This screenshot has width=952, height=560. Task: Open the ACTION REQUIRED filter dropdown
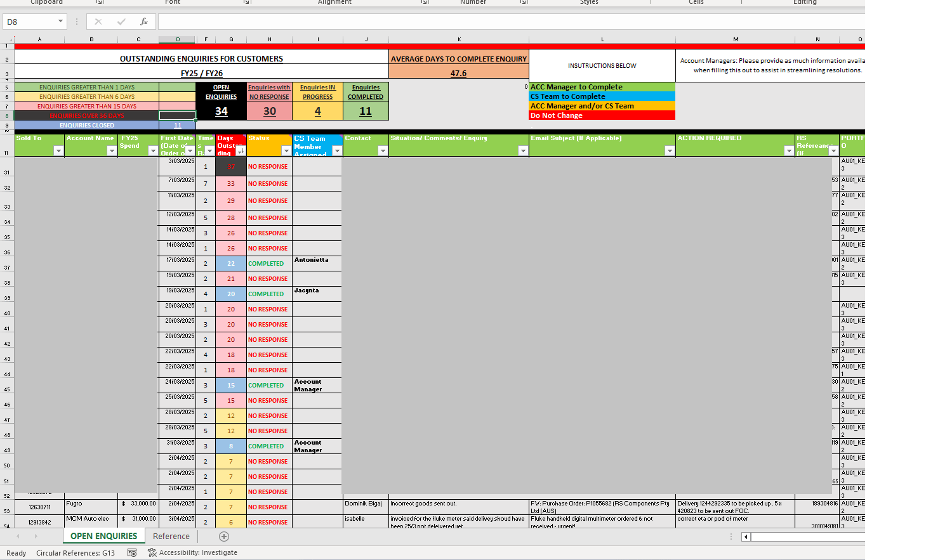[789, 151]
